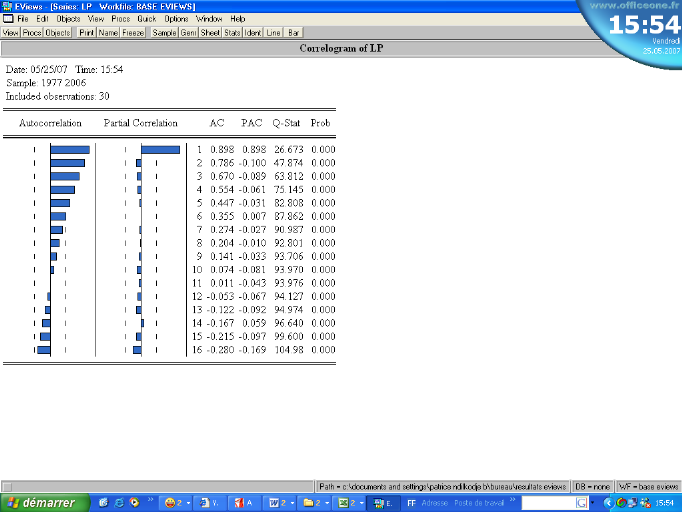Image resolution: width=682 pixels, height=512 pixels.
Task: Select the EViews taskbar button
Action: [383, 503]
